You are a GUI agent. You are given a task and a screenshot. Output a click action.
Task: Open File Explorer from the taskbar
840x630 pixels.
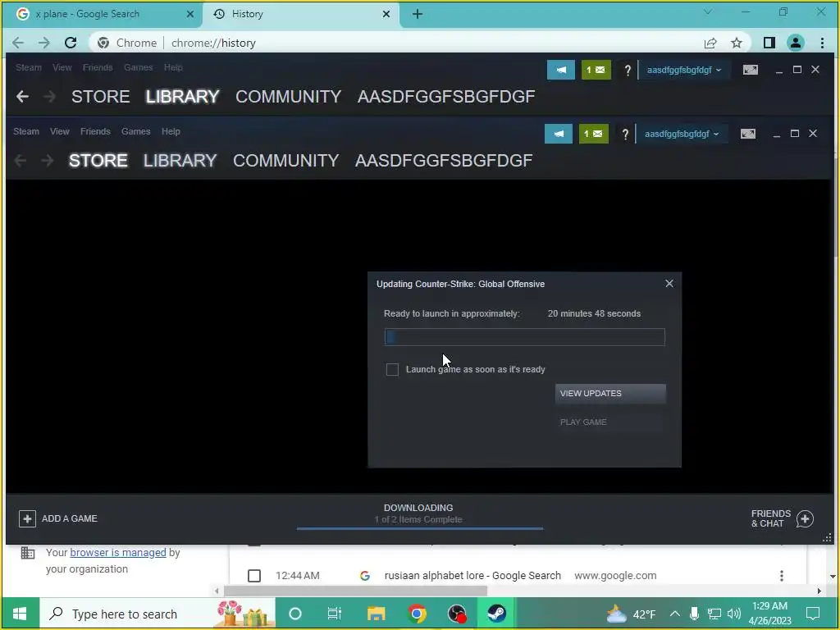(x=376, y=613)
